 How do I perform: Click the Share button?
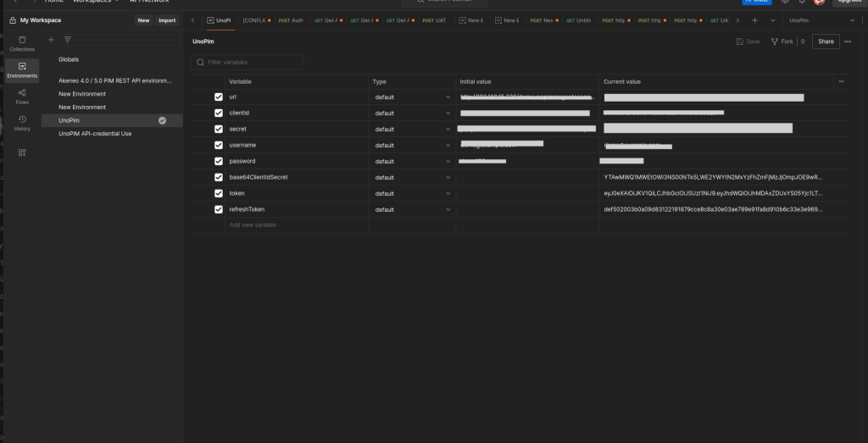(x=825, y=42)
